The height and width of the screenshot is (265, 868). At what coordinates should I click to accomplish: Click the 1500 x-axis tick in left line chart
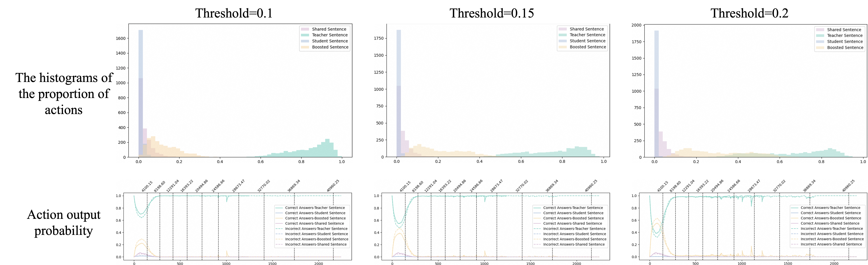[272, 264]
